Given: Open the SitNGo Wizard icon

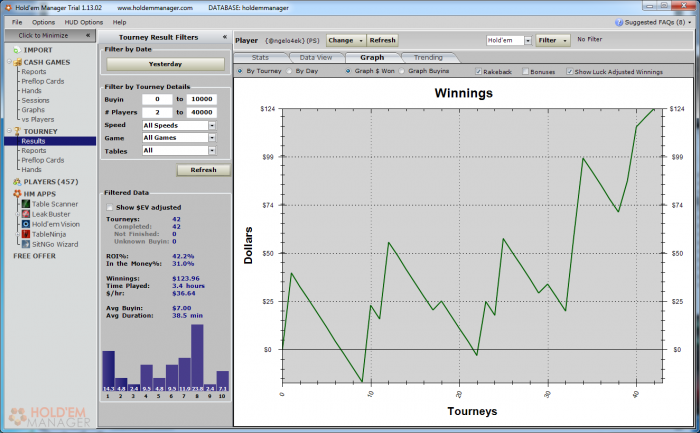Looking at the screenshot, I should (26, 244).
